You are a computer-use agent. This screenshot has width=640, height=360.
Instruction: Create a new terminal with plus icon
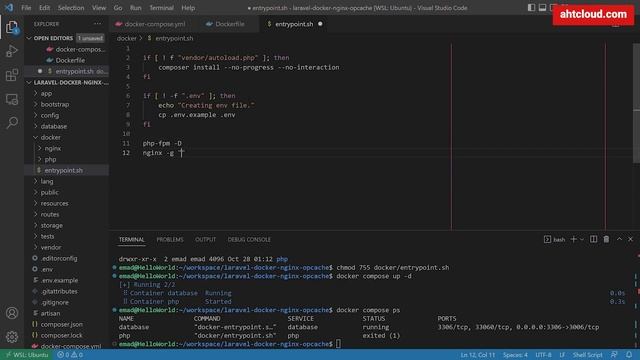point(573,239)
